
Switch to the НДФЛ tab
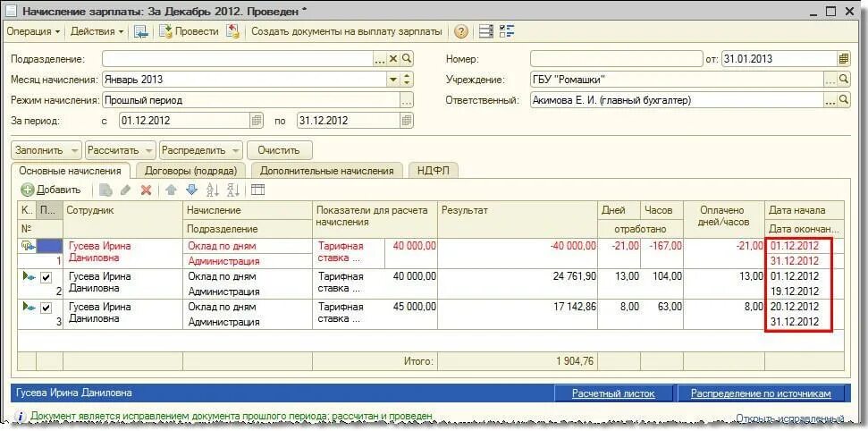pos(434,171)
